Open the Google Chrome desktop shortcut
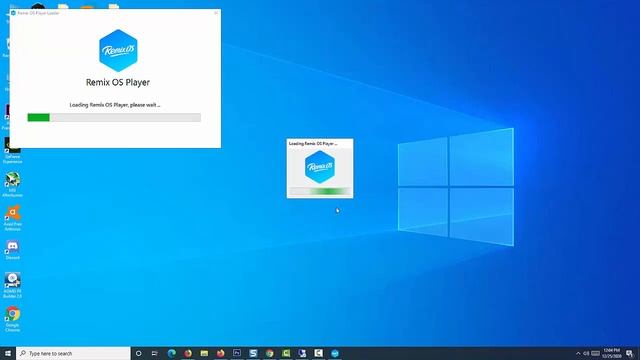The image size is (640, 360). [12, 319]
